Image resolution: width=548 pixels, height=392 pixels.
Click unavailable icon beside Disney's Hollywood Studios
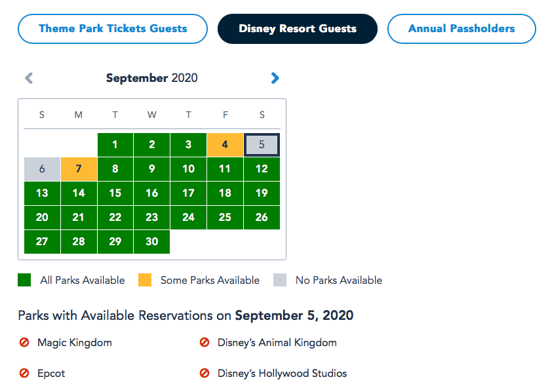pos(205,373)
